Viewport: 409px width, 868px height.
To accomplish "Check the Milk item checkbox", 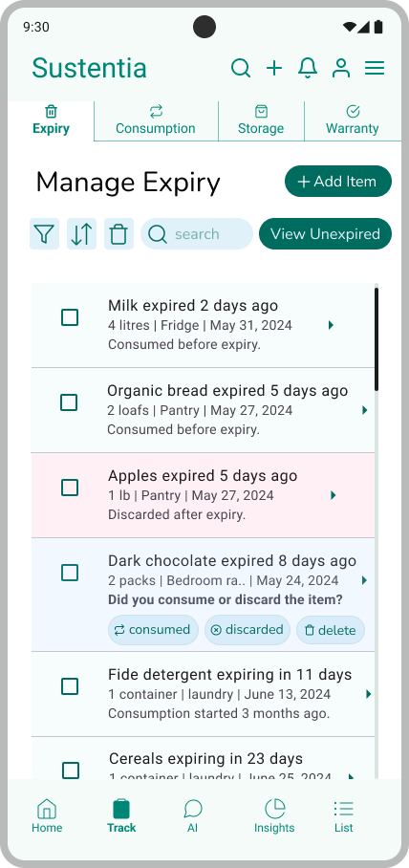I will (x=70, y=317).
